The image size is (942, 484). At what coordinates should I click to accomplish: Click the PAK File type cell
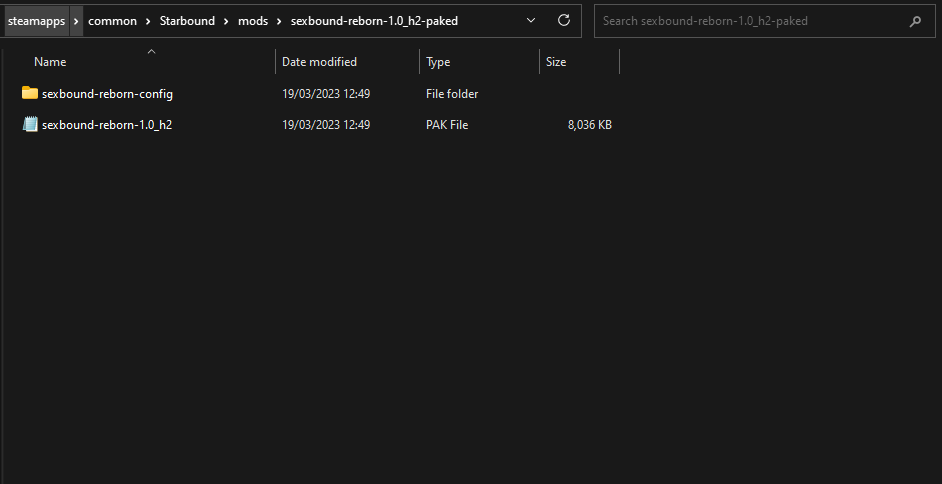[447, 125]
